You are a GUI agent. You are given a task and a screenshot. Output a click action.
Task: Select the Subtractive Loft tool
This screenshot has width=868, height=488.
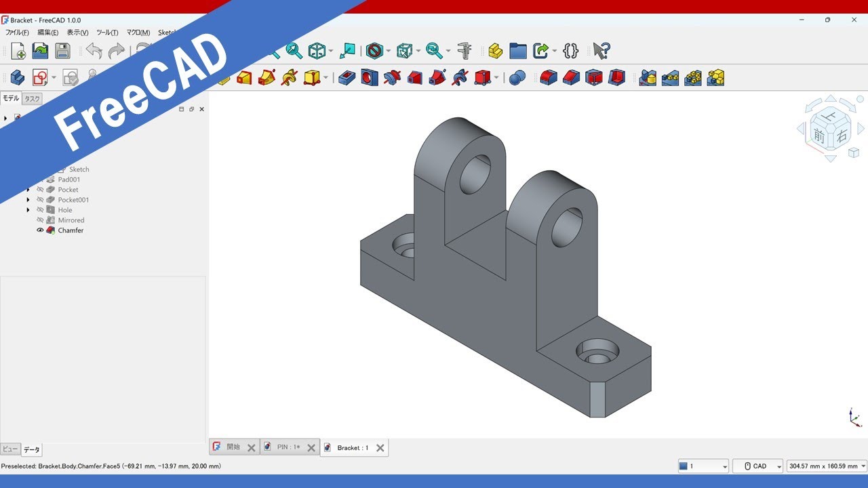415,77
